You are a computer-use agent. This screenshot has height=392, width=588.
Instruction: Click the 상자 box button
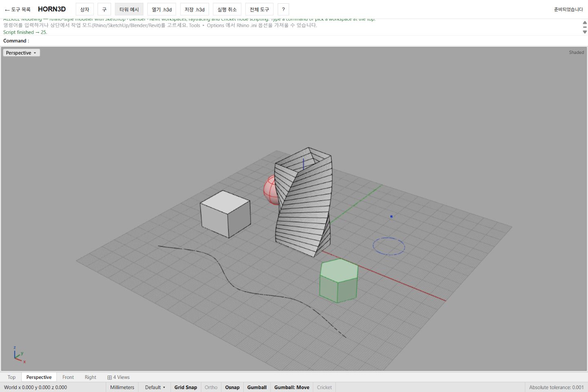click(x=85, y=9)
